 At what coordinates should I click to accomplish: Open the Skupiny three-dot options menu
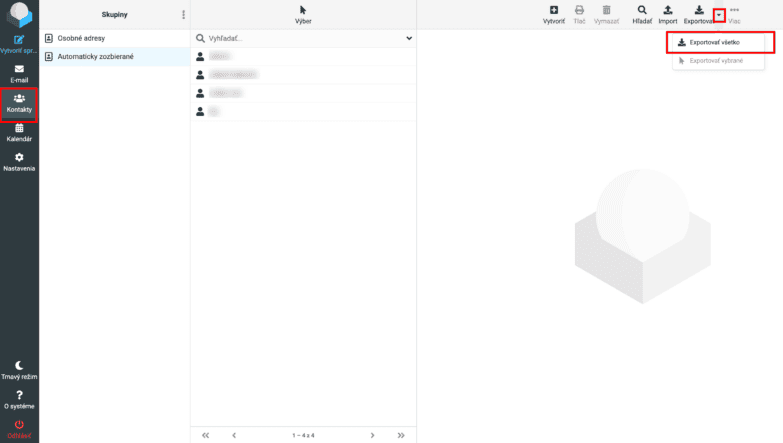(x=183, y=15)
